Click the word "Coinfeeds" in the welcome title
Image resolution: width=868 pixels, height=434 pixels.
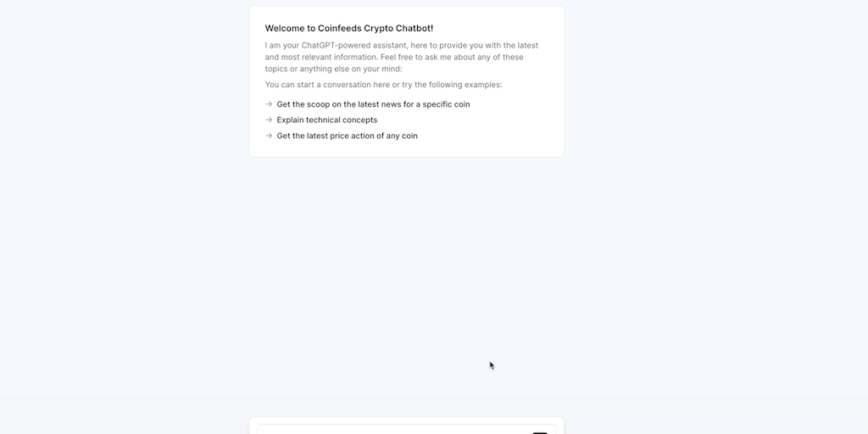tap(342, 28)
